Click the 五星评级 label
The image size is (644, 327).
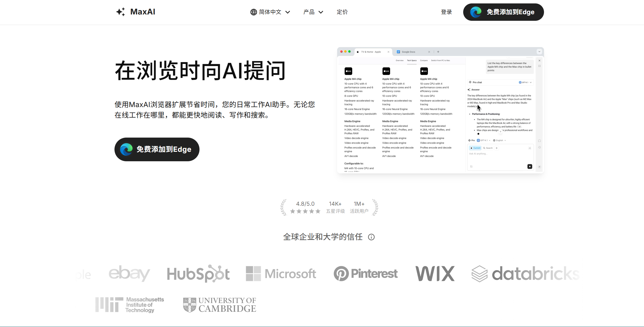point(335,211)
